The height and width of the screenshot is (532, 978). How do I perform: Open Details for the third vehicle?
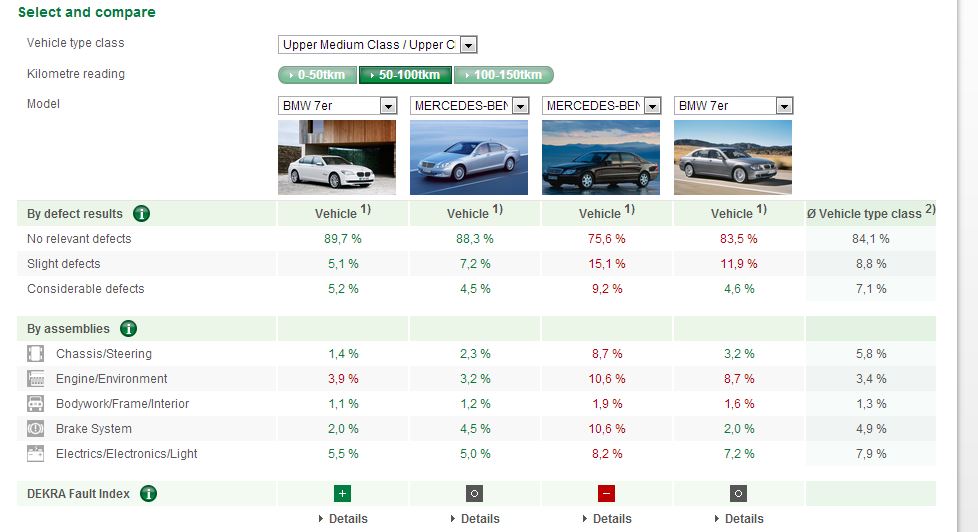coord(606,519)
